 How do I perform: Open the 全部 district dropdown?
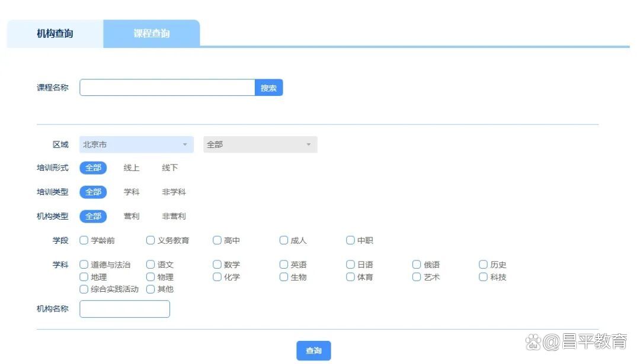[x=260, y=144]
